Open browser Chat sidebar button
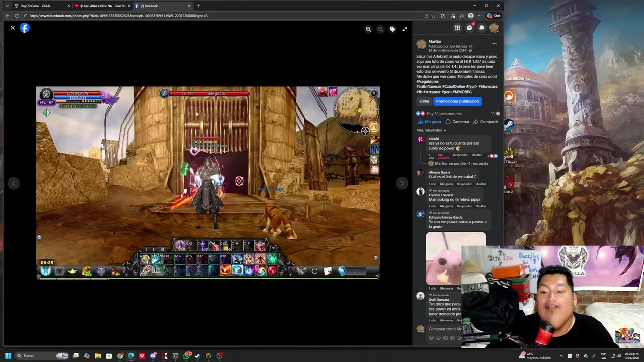This screenshot has height=362, width=644. 494,16
